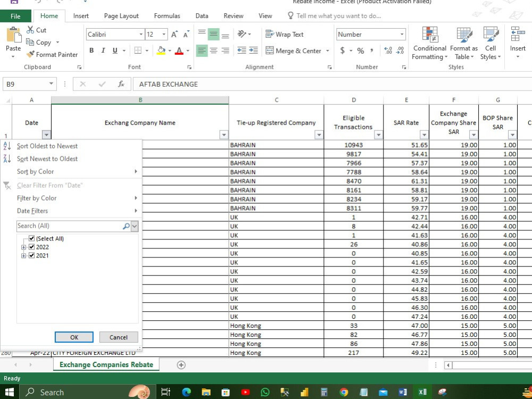The width and height of the screenshot is (532, 399).
Task: Uncheck the 2021 year checkbox
Action: pos(31,255)
